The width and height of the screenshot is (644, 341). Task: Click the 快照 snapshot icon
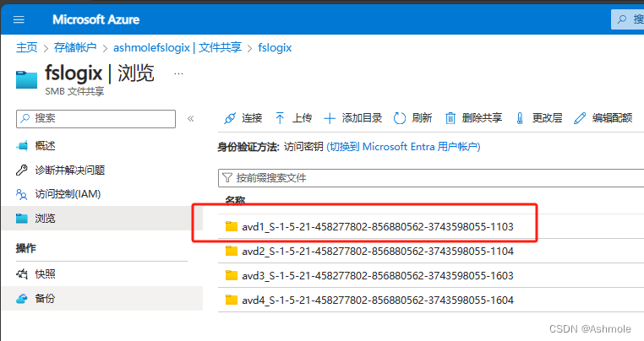22,274
